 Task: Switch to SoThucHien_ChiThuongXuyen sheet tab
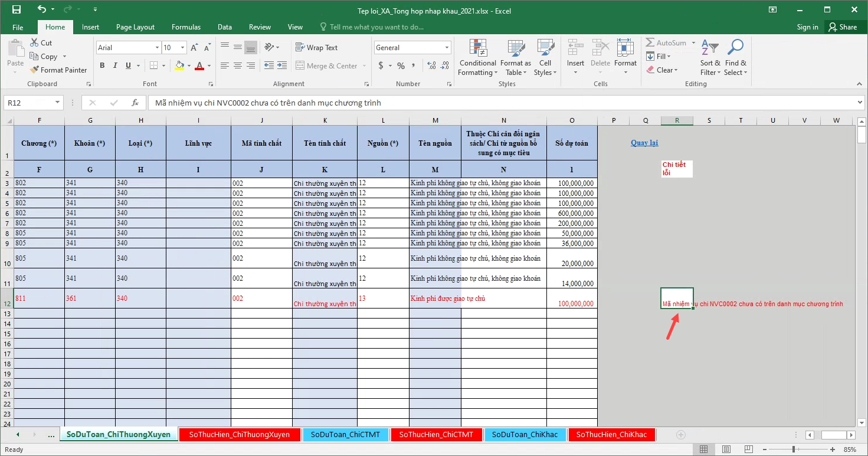pyautogui.click(x=239, y=435)
